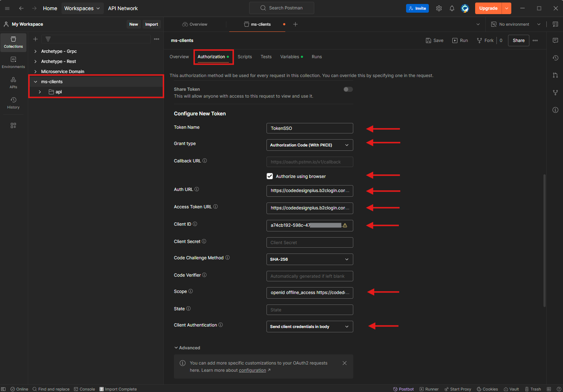This screenshot has width=563, height=392.
Task: Switch to the collection Overview tab
Action: pos(179,57)
